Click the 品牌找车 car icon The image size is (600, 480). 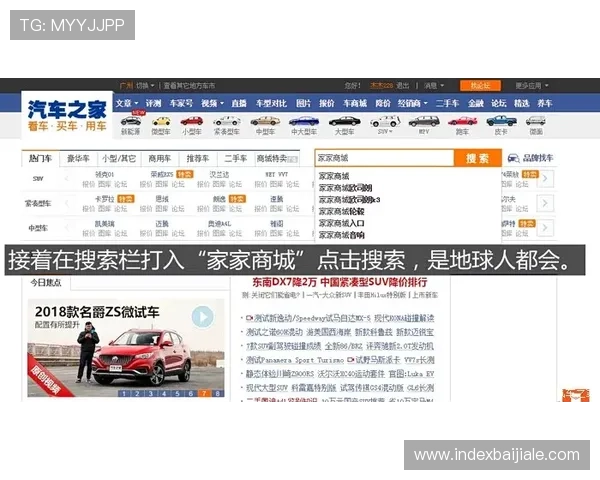point(513,158)
